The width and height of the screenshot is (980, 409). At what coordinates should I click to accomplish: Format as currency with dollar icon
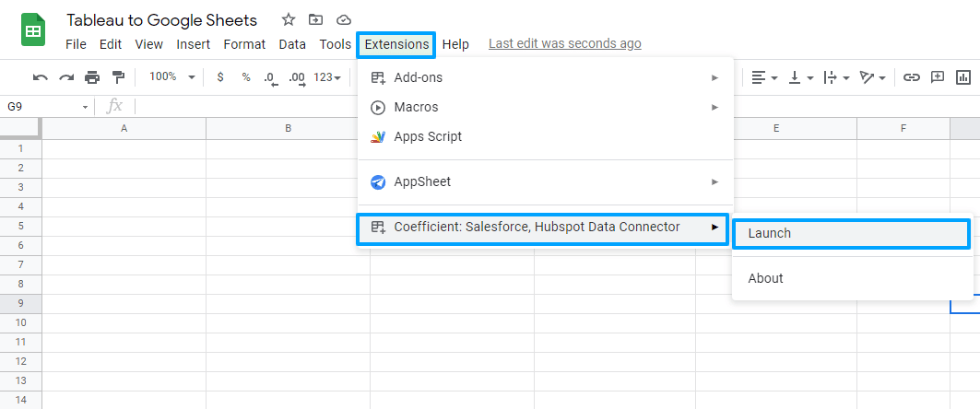coord(219,77)
